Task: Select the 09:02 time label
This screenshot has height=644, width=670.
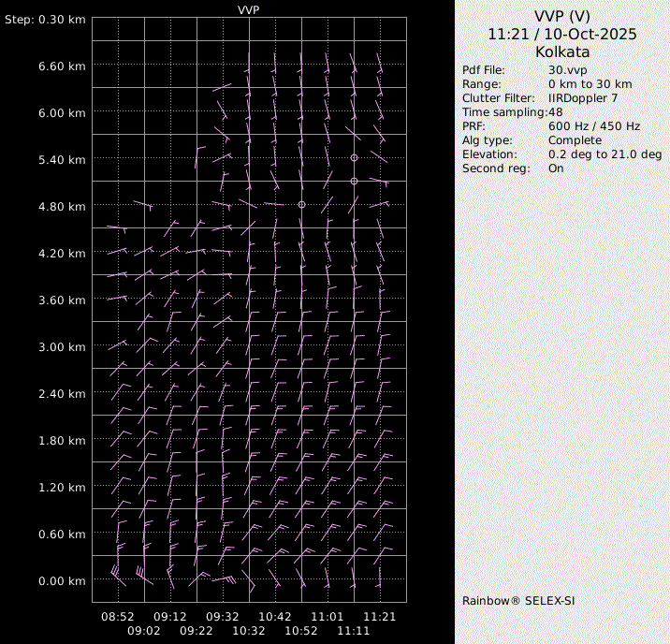Action: [x=144, y=631]
